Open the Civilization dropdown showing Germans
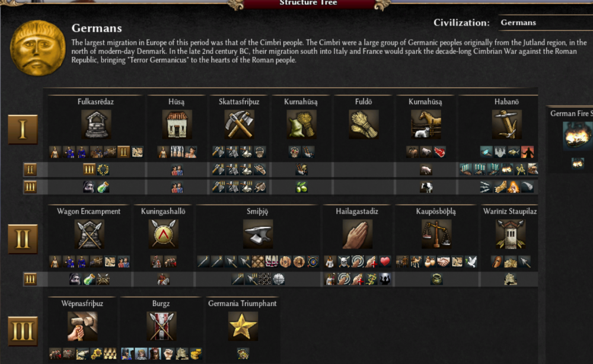593x364 pixels. click(x=546, y=23)
